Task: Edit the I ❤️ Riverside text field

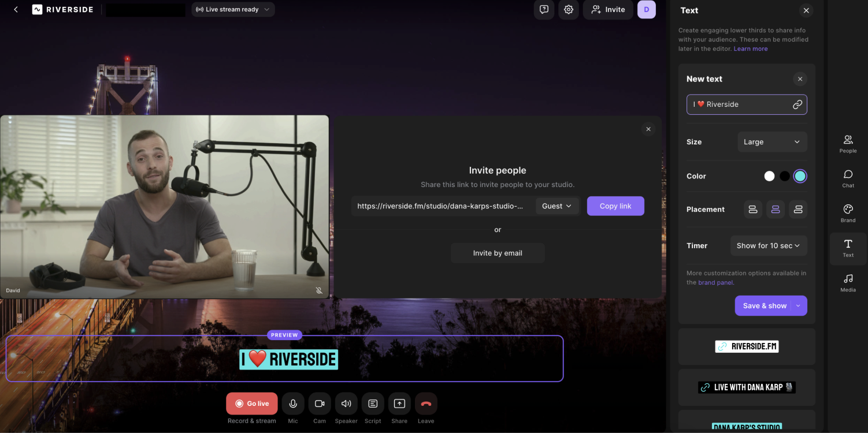Action: coord(747,104)
